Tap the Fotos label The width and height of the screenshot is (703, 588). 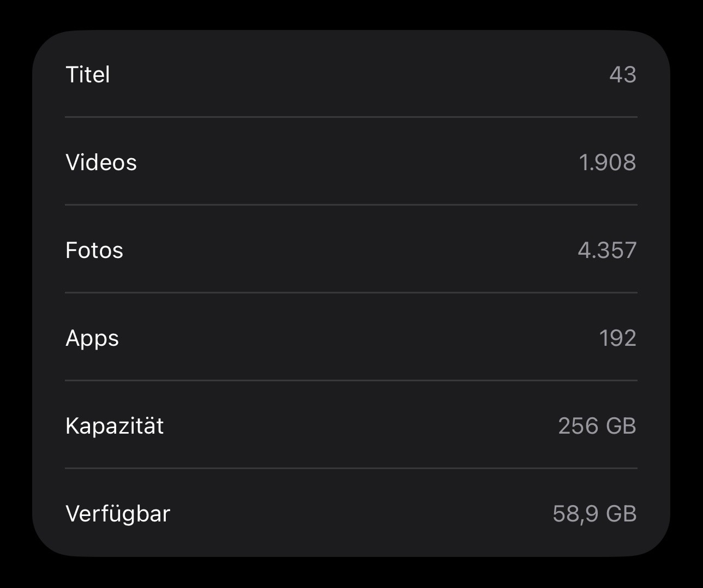[x=94, y=250]
